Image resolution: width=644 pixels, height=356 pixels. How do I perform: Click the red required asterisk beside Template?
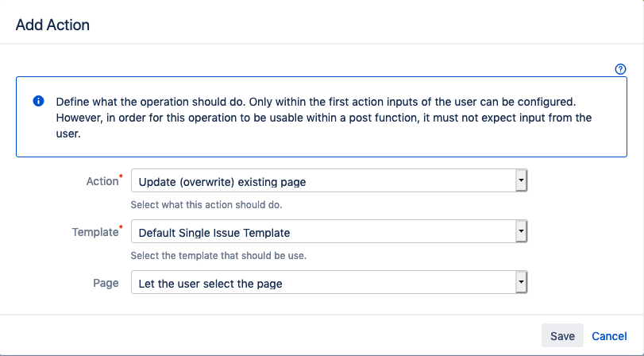(x=121, y=227)
